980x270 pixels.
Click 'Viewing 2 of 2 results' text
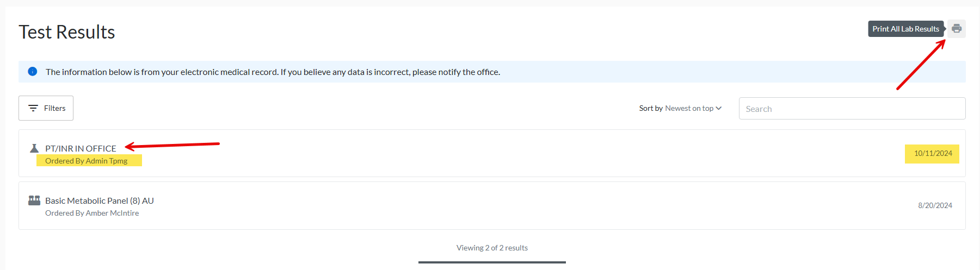pyautogui.click(x=492, y=248)
